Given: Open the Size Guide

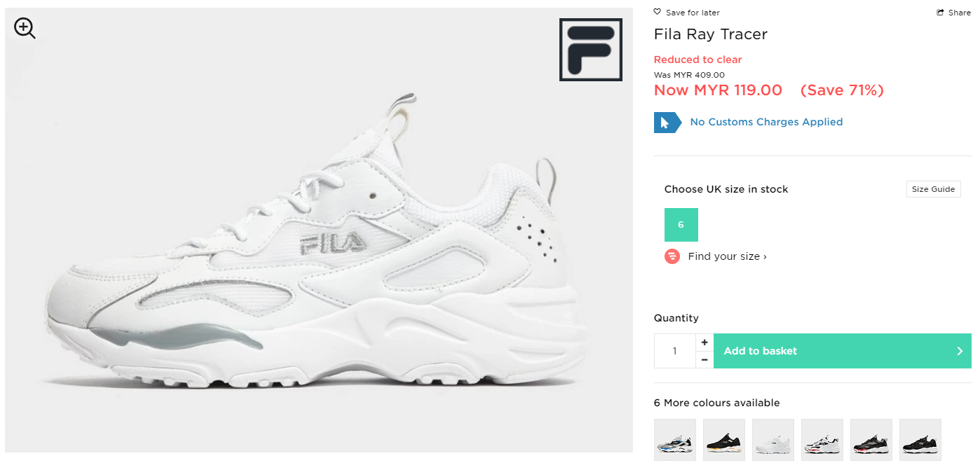Looking at the screenshot, I should tap(933, 189).
